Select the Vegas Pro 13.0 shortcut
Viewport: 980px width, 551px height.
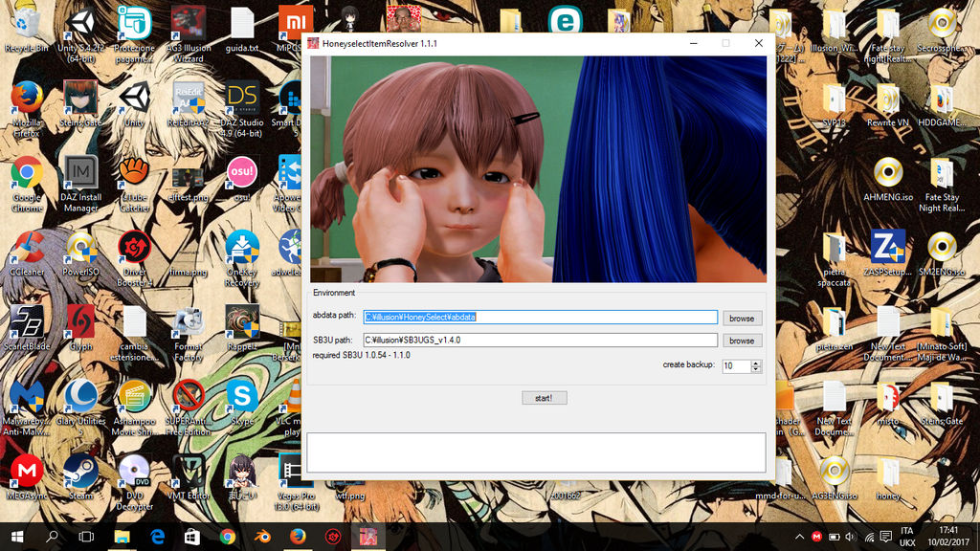pos(296,483)
